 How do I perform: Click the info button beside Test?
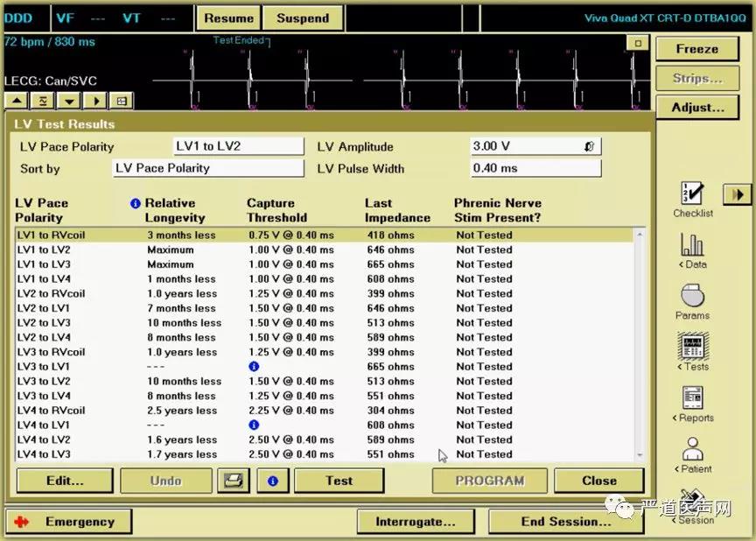(x=273, y=481)
